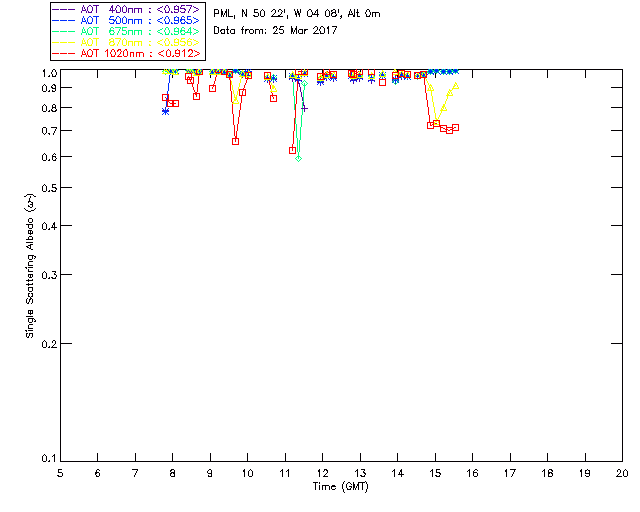
Task: Click the x-axis tick label 16
Action: coord(472,473)
